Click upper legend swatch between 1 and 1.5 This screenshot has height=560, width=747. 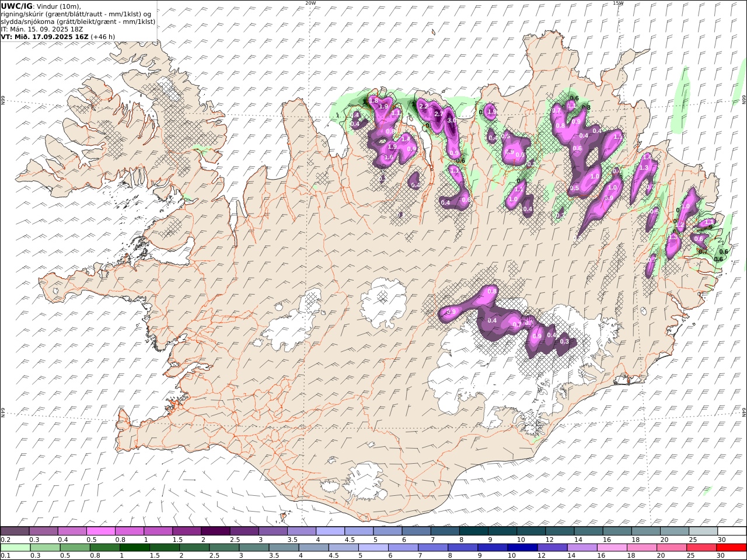(158, 531)
